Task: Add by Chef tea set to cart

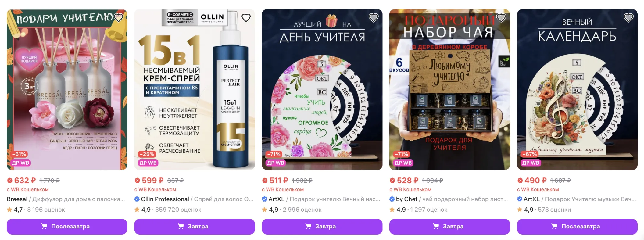Action: (x=449, y=227)
